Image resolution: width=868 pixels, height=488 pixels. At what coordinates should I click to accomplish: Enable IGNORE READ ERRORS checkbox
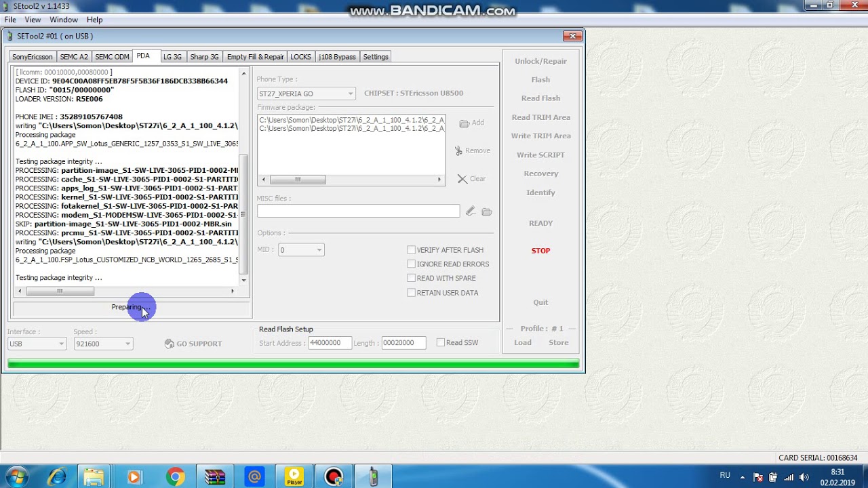click(x=411, y=264)
